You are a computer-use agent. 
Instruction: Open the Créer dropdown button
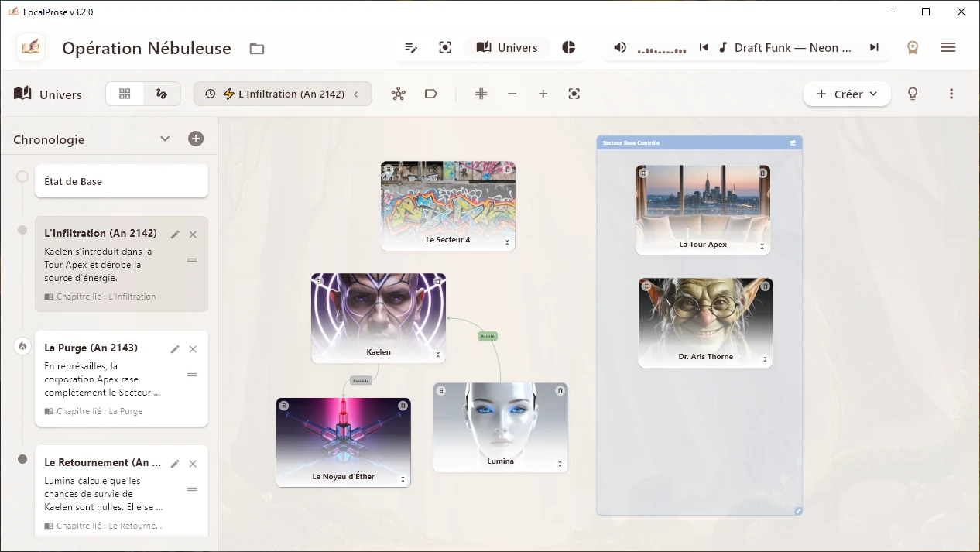(847, 94)
